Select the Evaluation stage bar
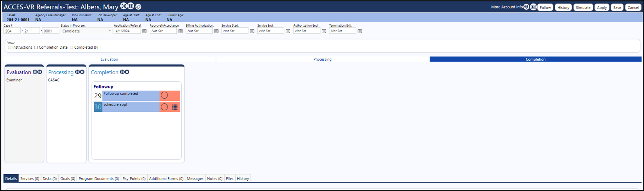Image resolution: width=644 pixels, height=191 pixels. coord(109,59)
